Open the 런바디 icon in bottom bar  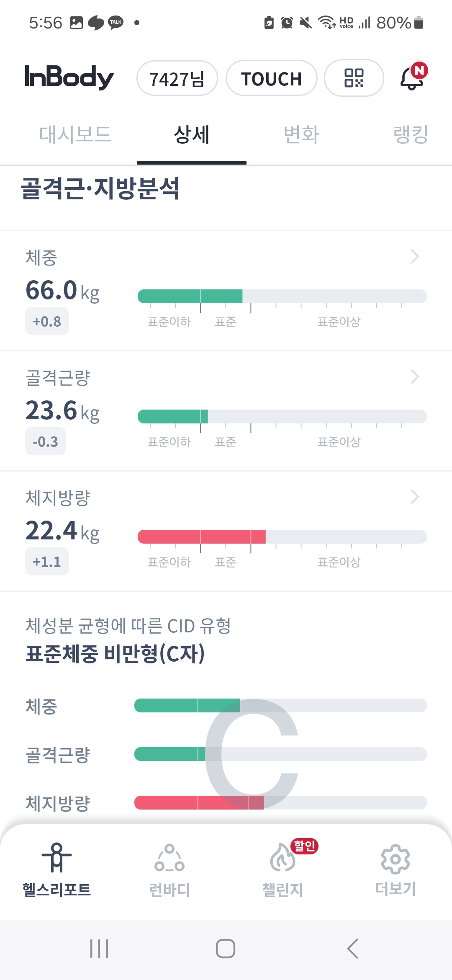pos(169,858)
